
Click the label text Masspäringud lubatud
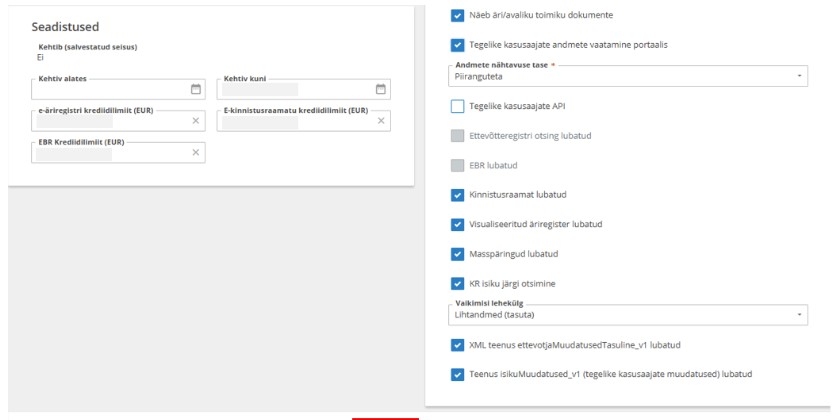(x=514, y=254)
